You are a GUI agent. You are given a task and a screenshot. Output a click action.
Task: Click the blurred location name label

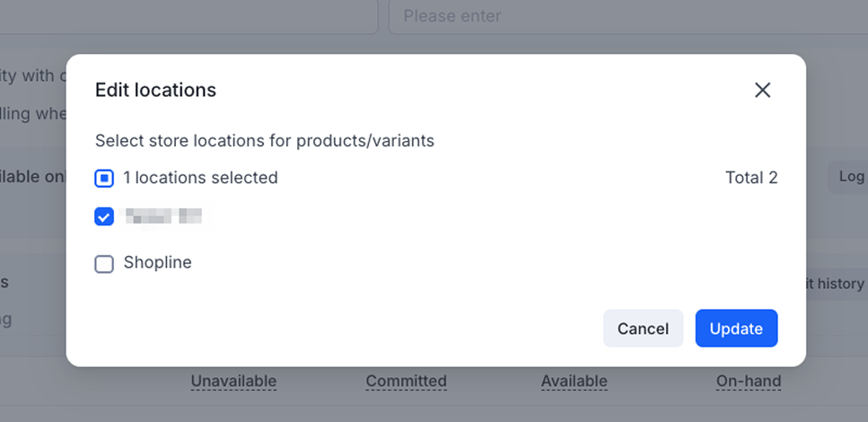click(163, 215)
